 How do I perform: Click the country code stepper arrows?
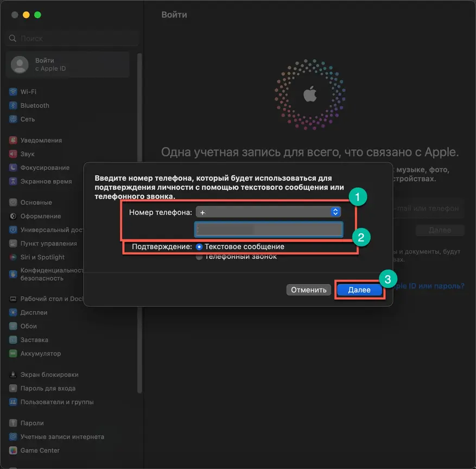point(335,212)
